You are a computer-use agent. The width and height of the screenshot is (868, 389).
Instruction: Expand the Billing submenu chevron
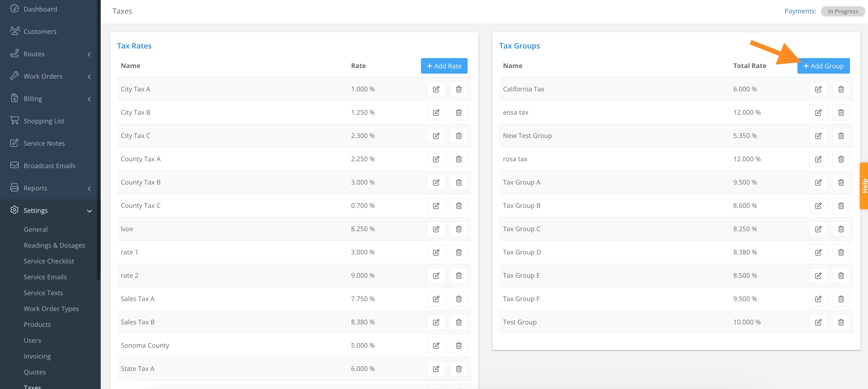click(89, 99)
